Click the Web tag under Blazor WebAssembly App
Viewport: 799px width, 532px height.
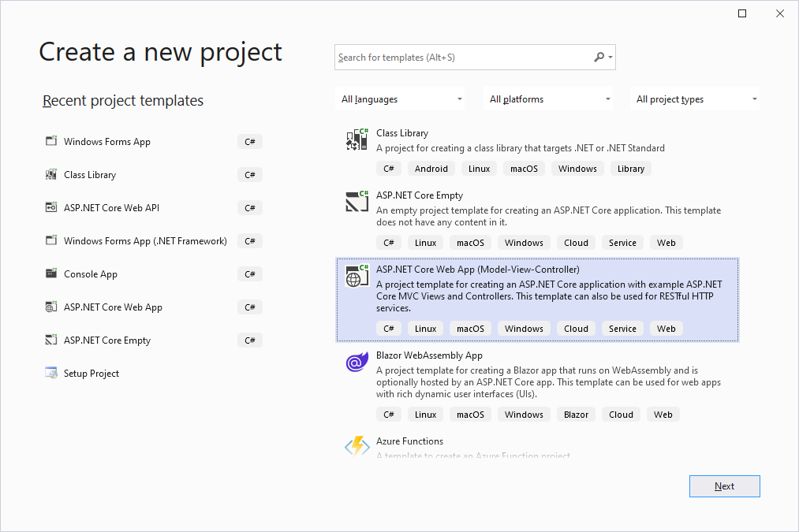[x=663, y=415]
